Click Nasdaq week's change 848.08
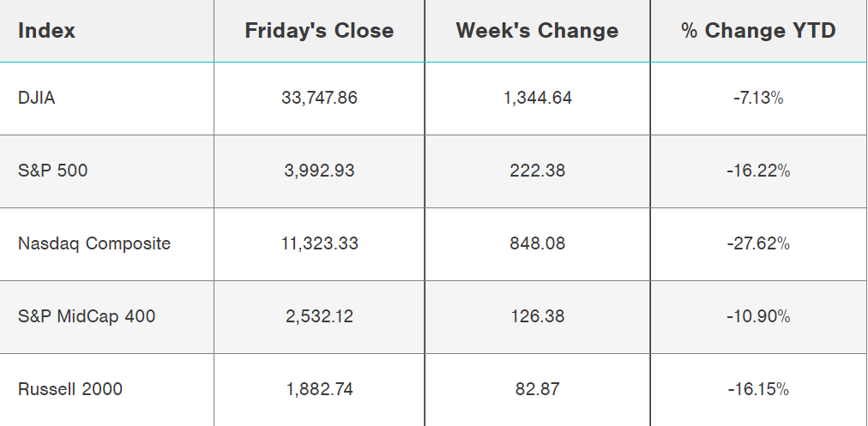The image size is (868, 426). pyautogui.click(x=538, y=243)
